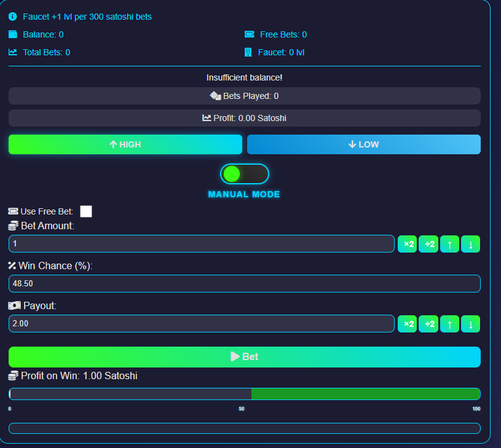
Task: Click the Profit: 0.00 Satoshi bar
Action: click(x=245, y=118)
